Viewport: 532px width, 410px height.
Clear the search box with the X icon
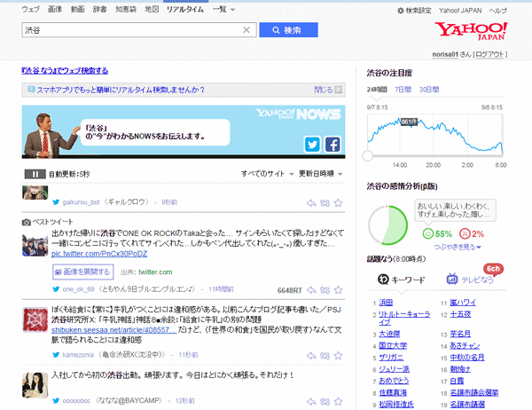[x=246, y=30]
